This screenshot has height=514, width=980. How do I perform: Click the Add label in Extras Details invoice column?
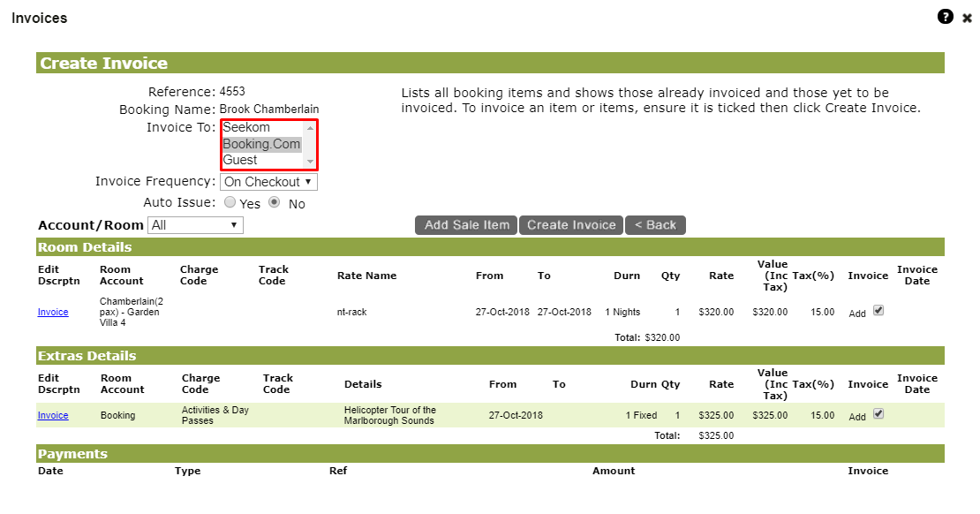tap(856, 416)
